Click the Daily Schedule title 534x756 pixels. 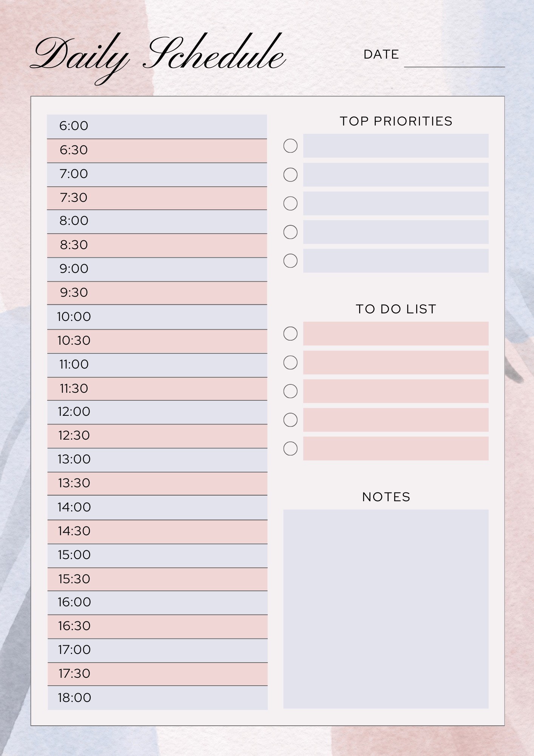coord(158,57)
